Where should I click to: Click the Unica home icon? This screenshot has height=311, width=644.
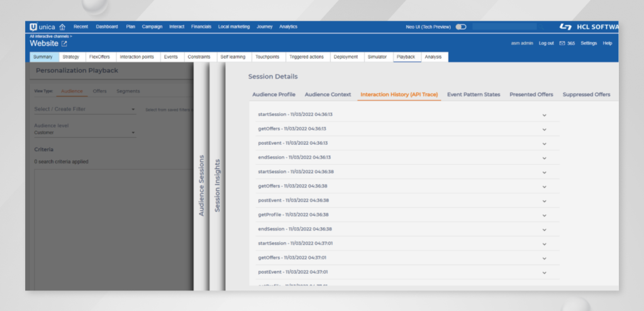tap(62, 27)
